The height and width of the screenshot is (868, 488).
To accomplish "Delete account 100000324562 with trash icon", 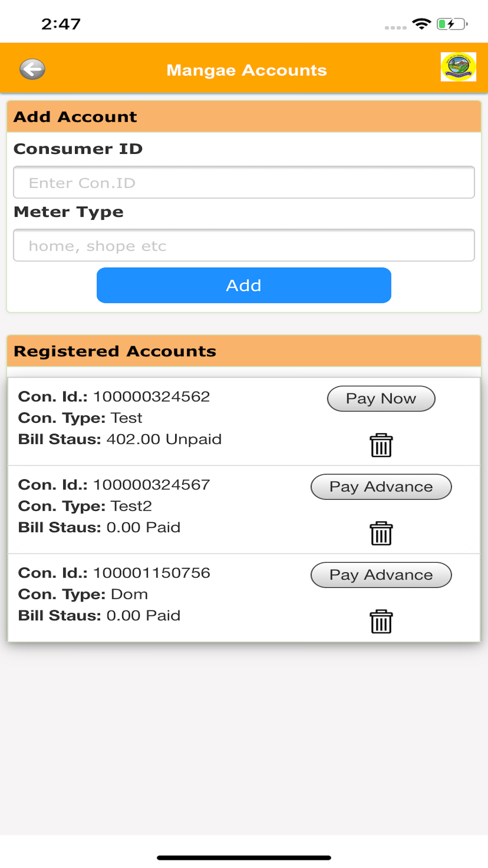I will click(x=381, y=445).
